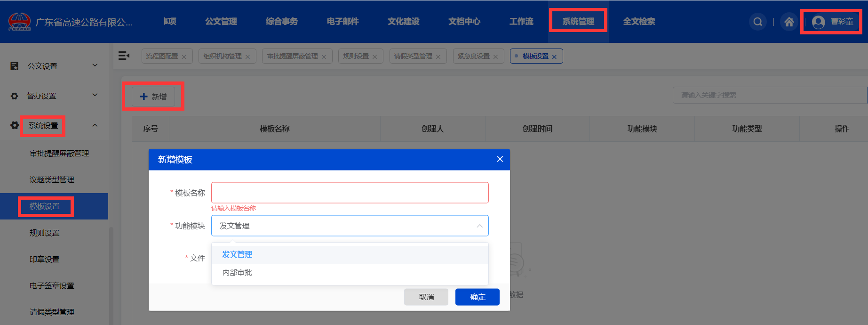Click the keyword search box 请输入关键字搜索
The image size is (868, 325).
[770, 95]
